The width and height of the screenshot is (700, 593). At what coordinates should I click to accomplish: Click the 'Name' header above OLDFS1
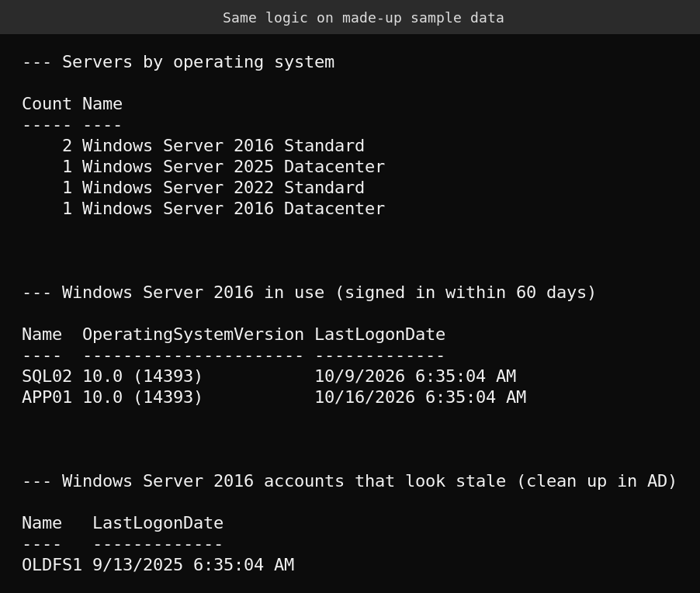[42, 523]
